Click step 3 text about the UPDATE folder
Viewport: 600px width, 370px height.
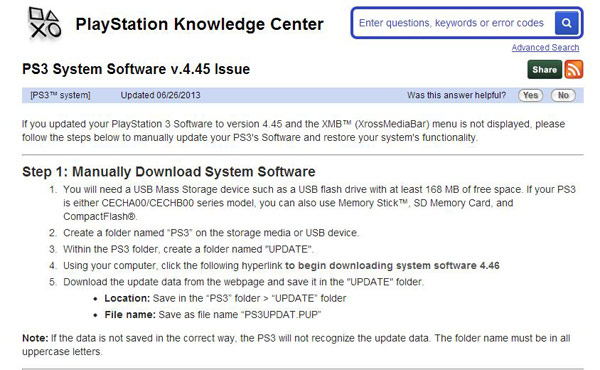coord(188,249)
